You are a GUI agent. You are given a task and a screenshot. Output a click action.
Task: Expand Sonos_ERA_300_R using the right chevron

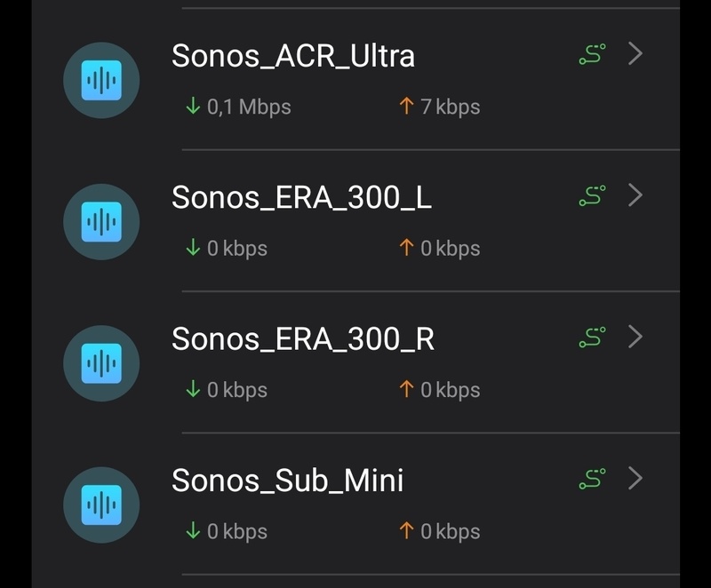635,338
